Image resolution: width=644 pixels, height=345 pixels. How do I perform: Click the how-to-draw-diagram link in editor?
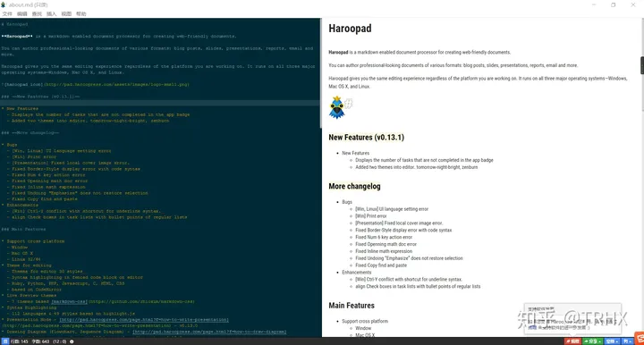(x=209, y=332)
